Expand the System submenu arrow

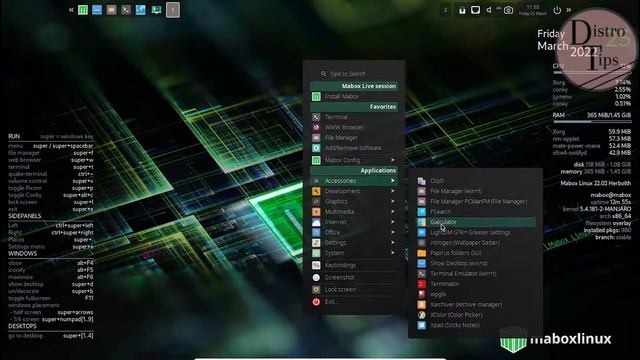coord(393,253)
